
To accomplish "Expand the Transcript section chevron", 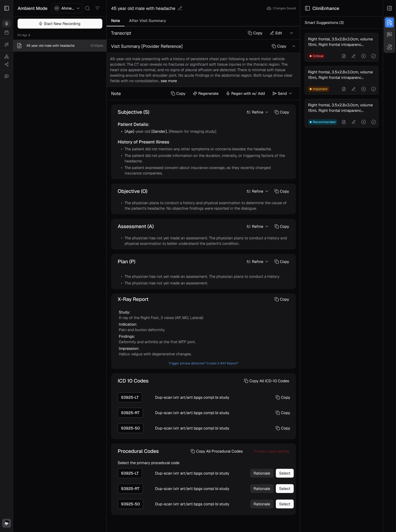I will (x=291, y=33).
